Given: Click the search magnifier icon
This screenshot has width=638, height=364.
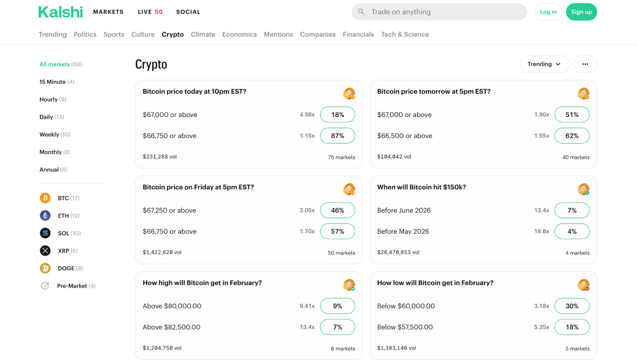Looking at the screenshot, I should tap(361, 12).
